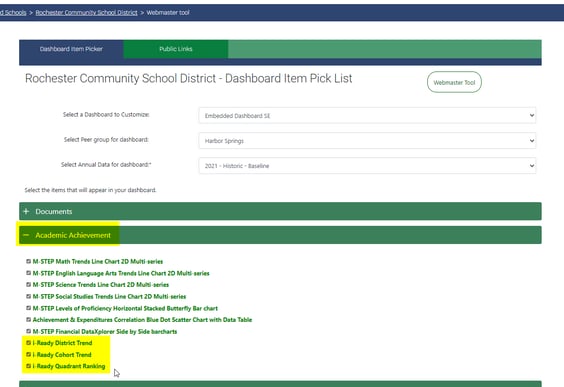Click the Achievement & Expenditures Correlation Blue Dot label
The image size is (564, 387).
point(142,320)
